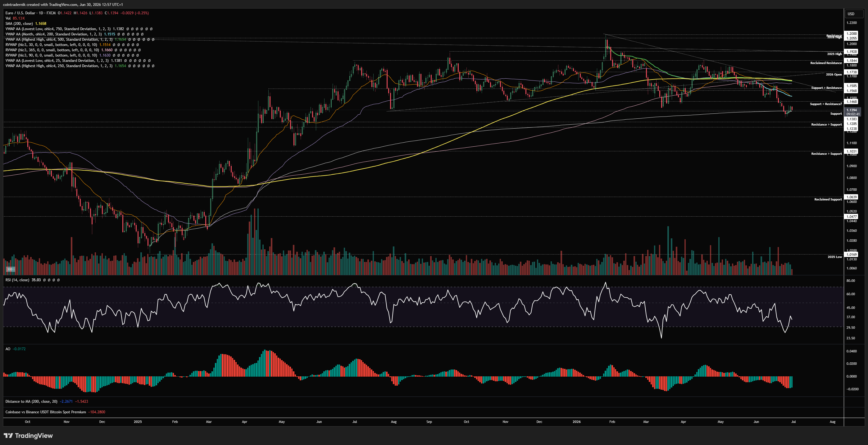Image resolution: width=868 pixels, height=445 pixels.
Task: Click the Distance to MA indicator label
Action: pos(31,401)
